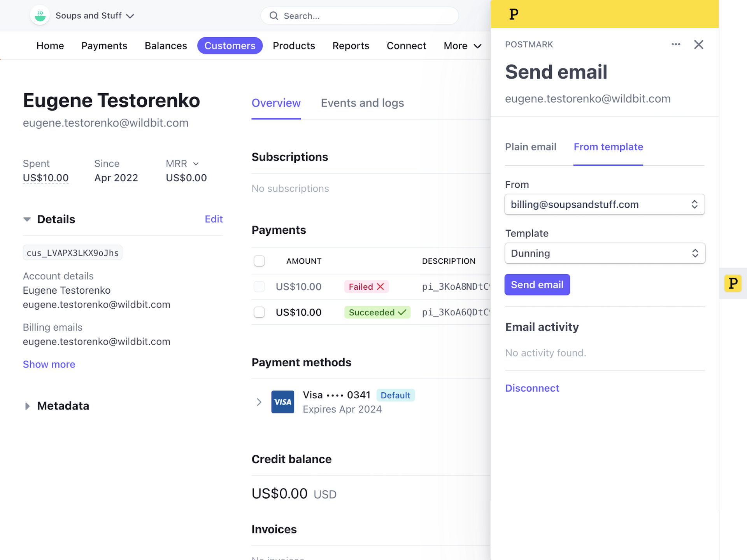Open the From email address dropdown

(605, 204)
